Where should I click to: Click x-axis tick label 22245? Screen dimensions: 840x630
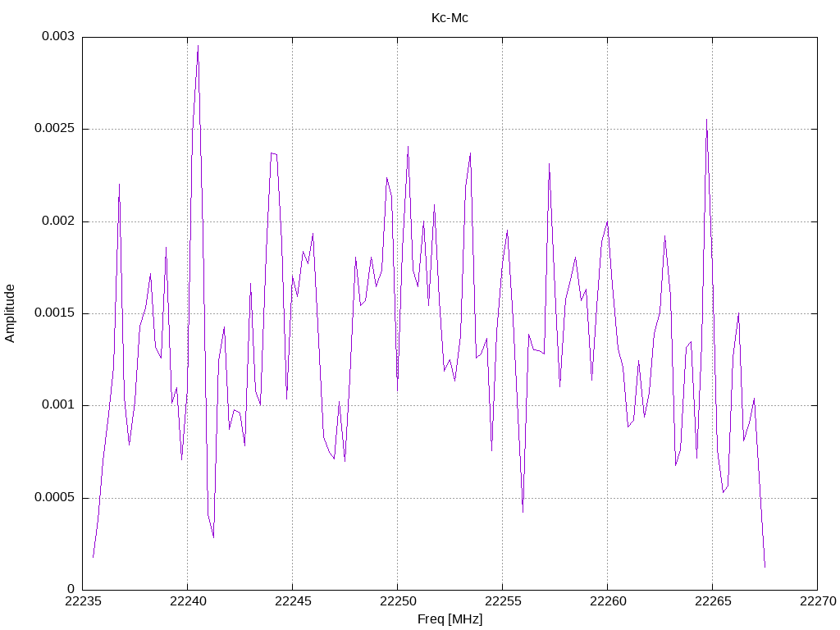coord(293,601)
